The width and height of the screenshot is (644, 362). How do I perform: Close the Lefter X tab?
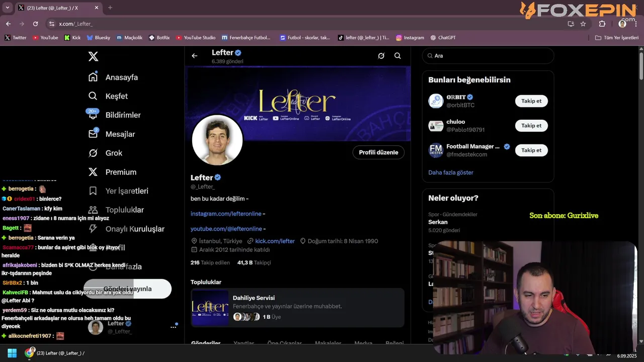coord(97,8)
